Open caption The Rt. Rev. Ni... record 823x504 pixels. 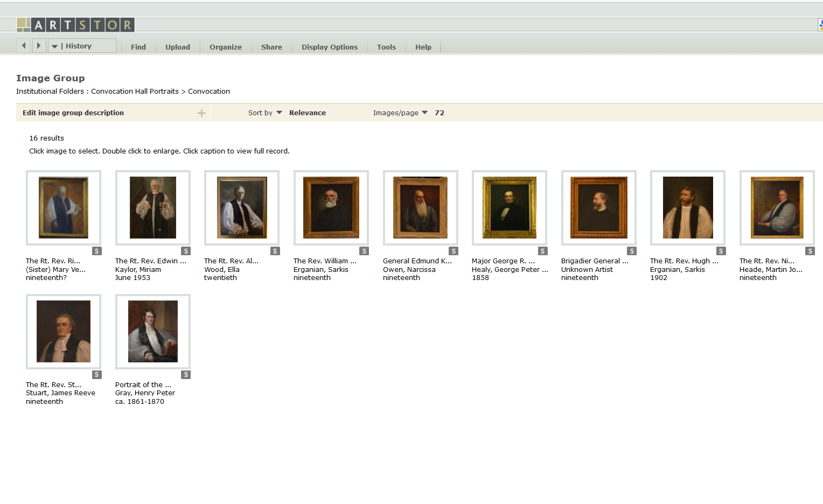click(766, 261)
